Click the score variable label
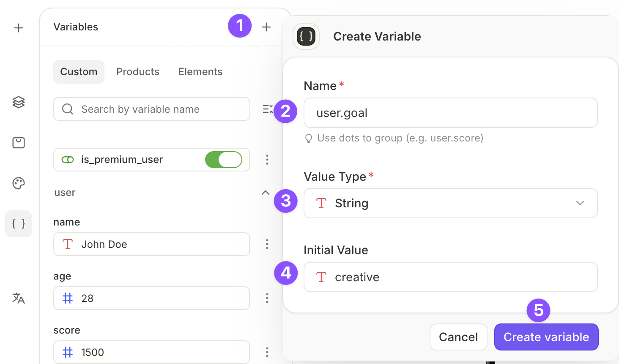The height and width of the screenshot is (364, 619). 67,330
